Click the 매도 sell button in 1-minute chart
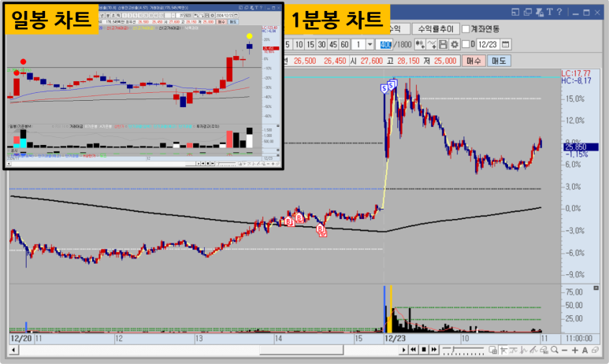The image size is (609, 364). point(499,61)
